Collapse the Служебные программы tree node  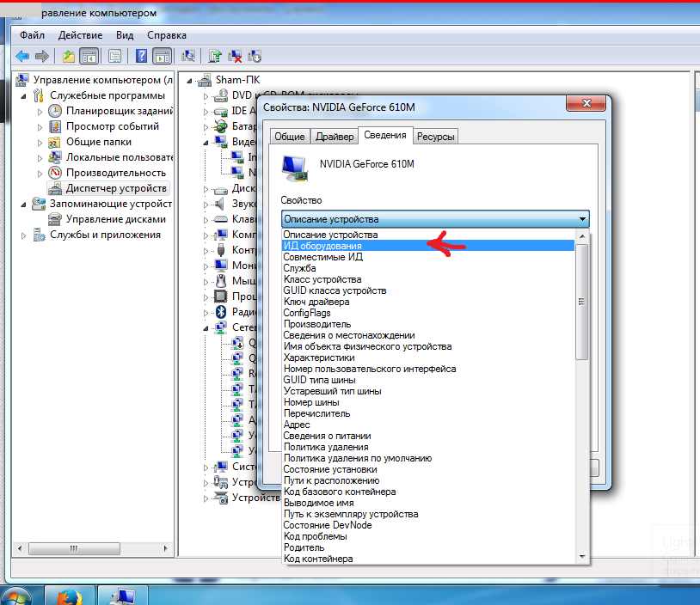26,95
